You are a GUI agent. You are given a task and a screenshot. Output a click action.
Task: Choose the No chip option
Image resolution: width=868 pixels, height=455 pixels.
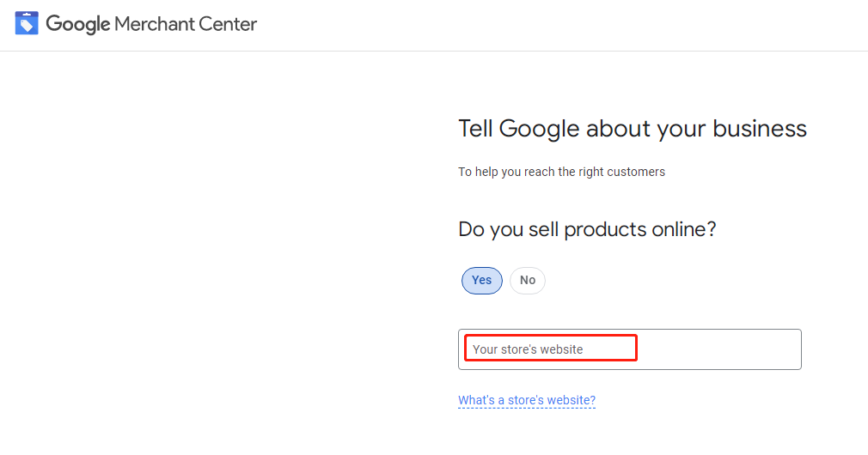pyautogui.click(x=528, y=281)
